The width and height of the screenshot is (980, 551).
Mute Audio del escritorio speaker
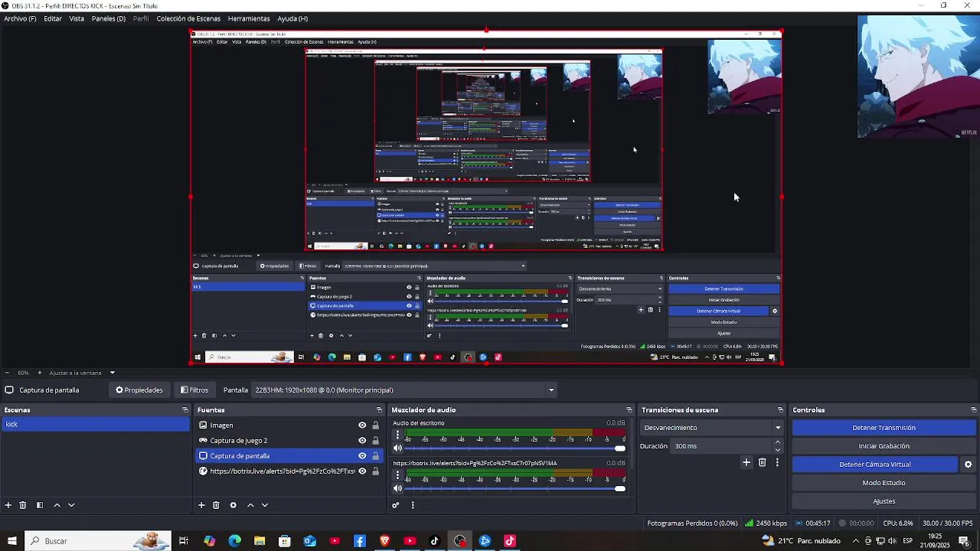tap(397, 448)
